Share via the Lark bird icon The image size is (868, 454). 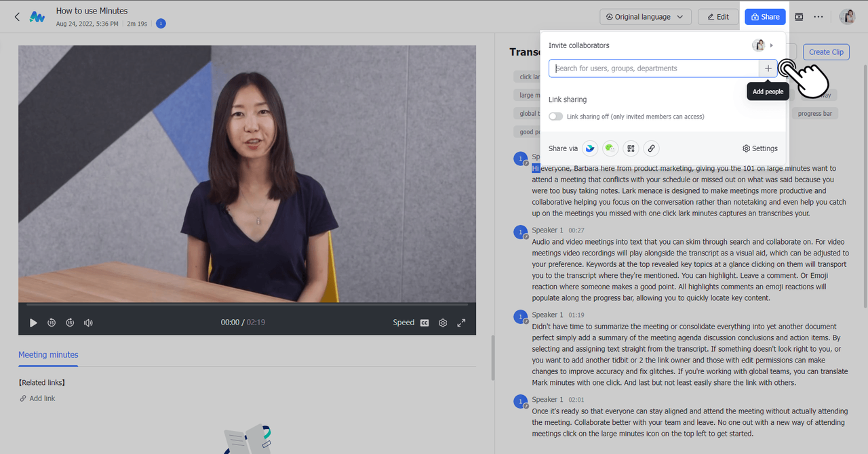(x=590, y=148)
